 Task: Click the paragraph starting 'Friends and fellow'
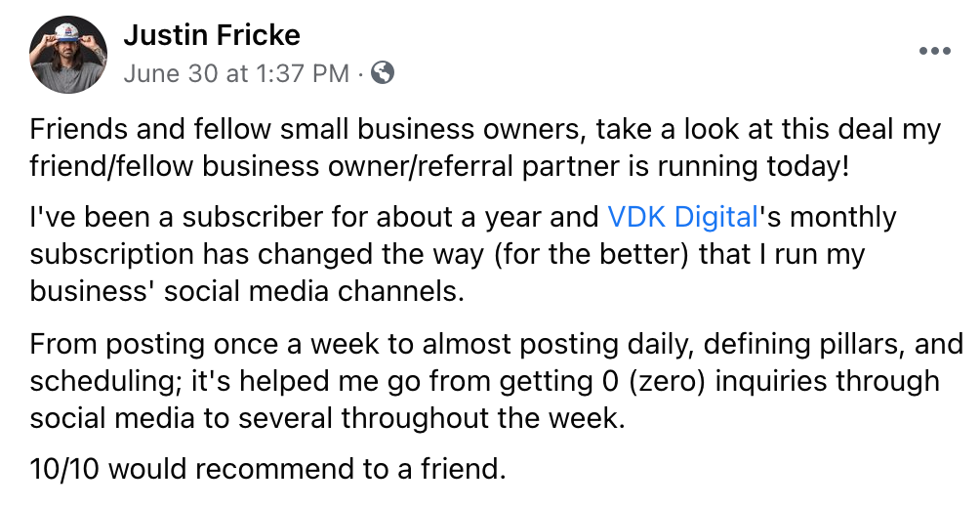click(x=485, y=148)
